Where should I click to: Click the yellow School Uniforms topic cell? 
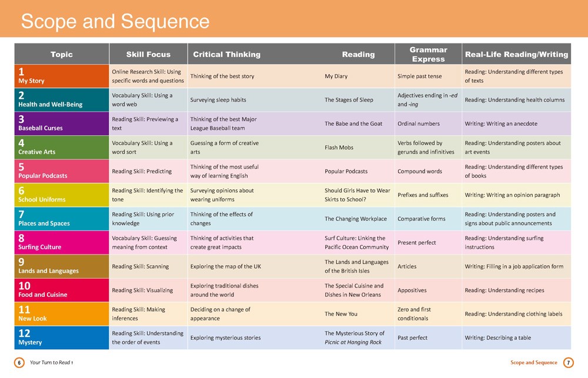coord(62,195)
